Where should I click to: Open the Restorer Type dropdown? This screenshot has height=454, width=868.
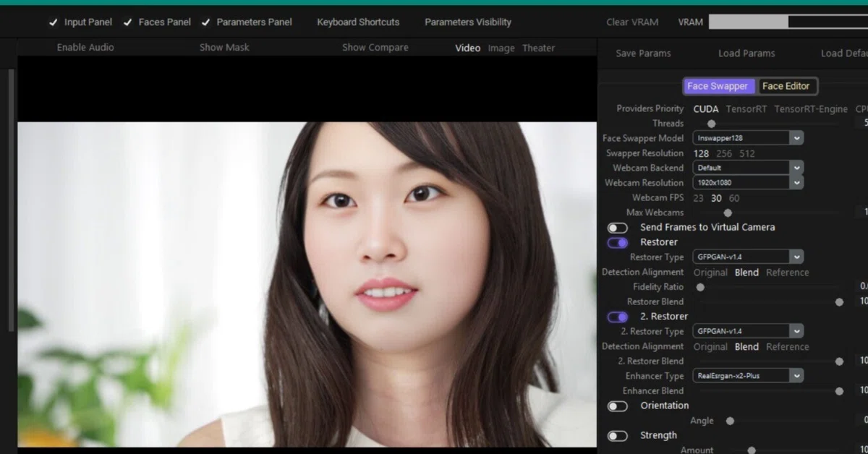coord(748,257)
